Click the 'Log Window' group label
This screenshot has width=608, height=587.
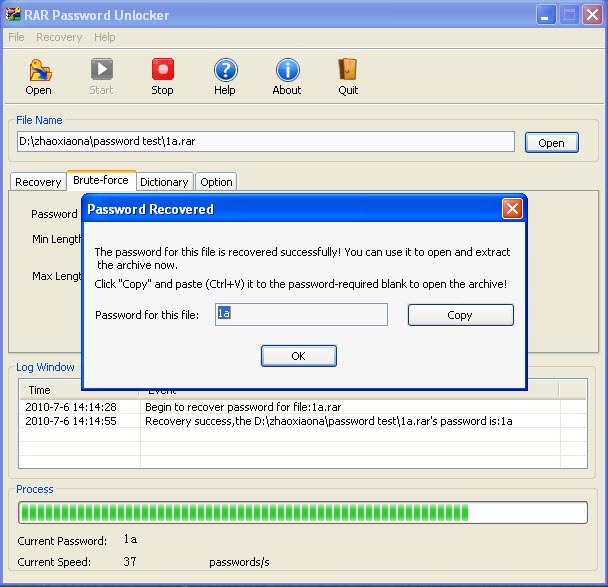[45, 367]
